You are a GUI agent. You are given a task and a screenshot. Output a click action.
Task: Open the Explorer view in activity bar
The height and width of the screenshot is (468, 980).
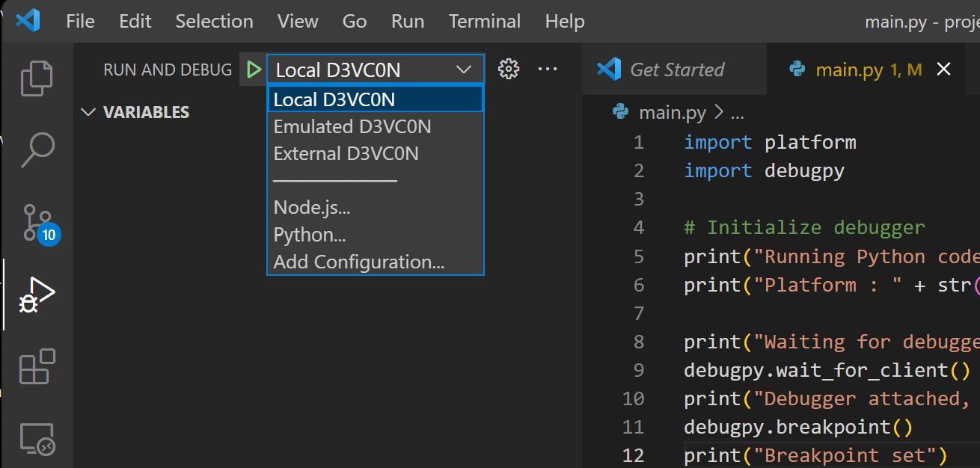37,78
